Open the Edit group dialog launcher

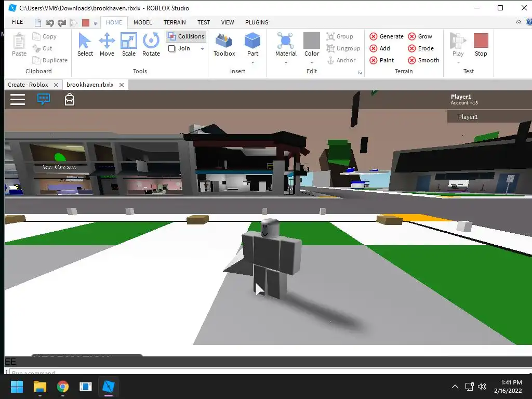click(360, 73)
